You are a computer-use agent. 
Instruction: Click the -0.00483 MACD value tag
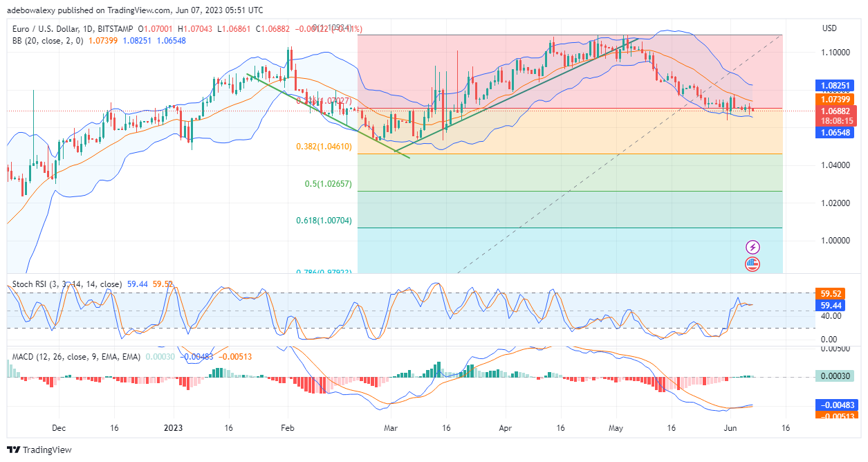[837, 405]
